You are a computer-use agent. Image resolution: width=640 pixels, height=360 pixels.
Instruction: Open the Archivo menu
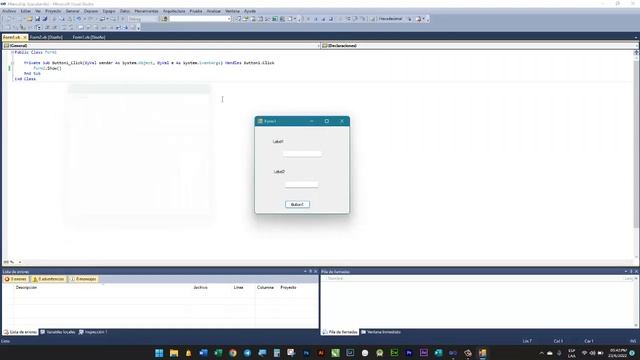[x=9, y=11]
